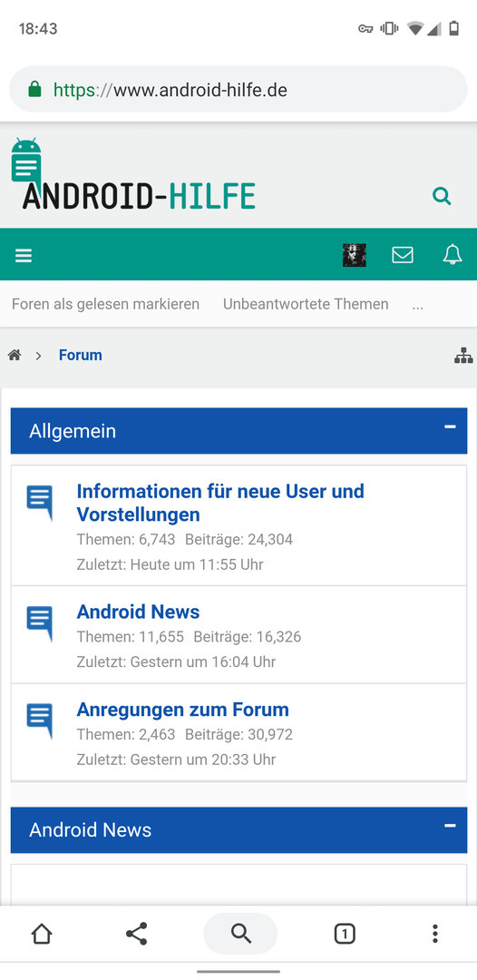Viewport: 477px width, 980px height.
Task: Go to the forum home icon in breadcrumb
Action: pyautogui.click(x=15, y=355)
